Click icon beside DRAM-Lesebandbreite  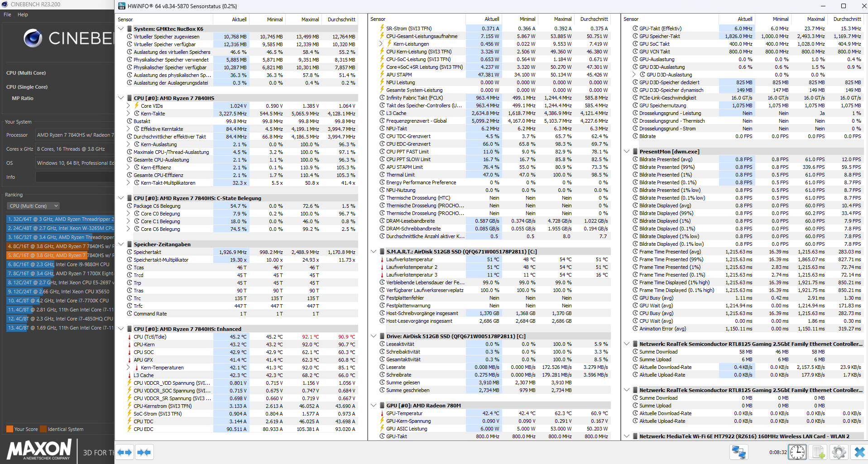click(382, 221)
